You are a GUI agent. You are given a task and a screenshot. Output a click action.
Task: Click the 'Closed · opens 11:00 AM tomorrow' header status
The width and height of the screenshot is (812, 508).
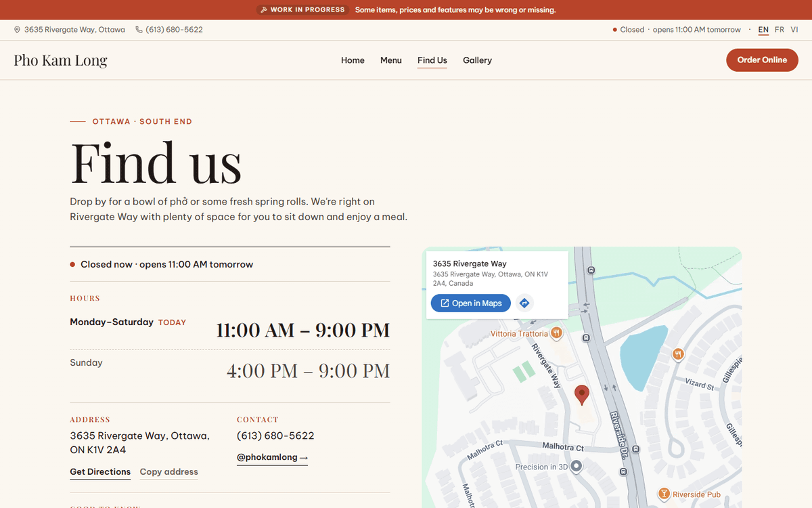coord(677,30)
